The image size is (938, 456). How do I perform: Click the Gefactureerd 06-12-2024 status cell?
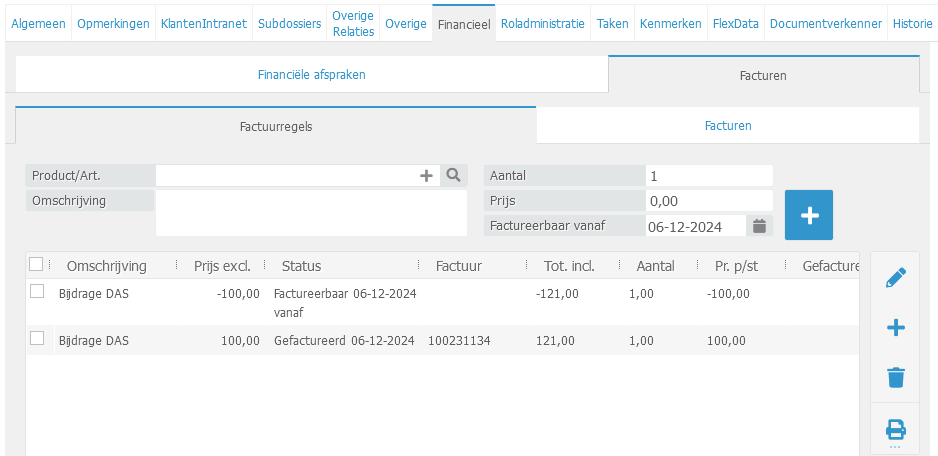pyautogui.click(x=344, y=341)
